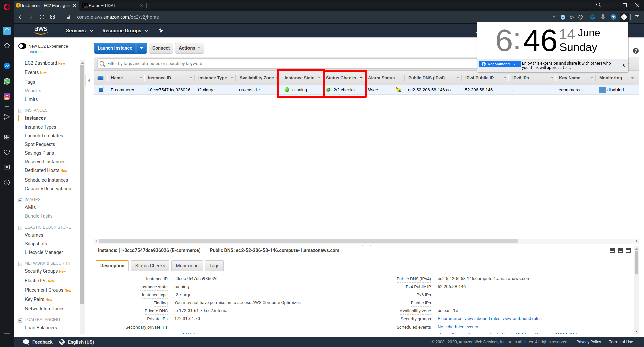644x347 pixels.
Task: Collapse the ELASTIC BLOCK STORE section
Action: click(x=20, y=228)
